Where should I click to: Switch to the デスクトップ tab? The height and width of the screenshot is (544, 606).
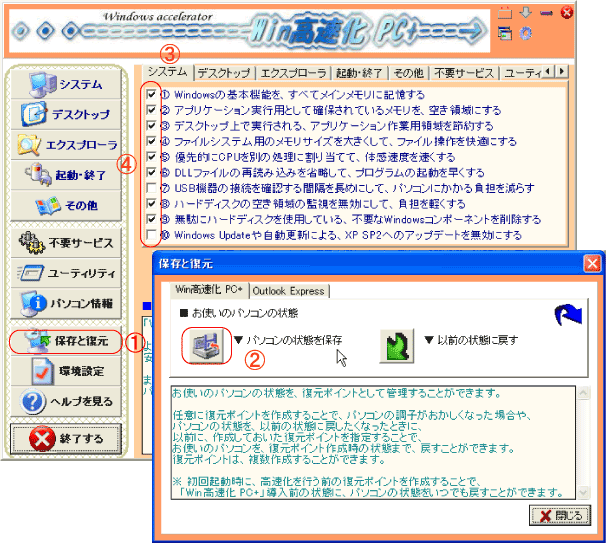224,72
